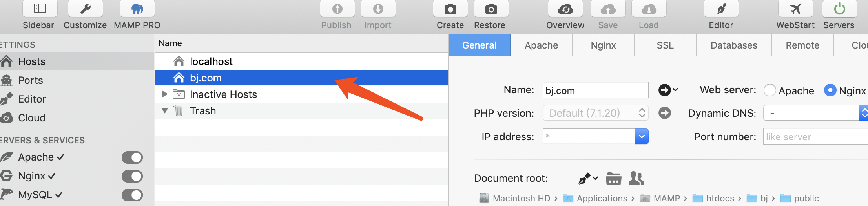Open the Customize wrench tool
This screenshot has width=868, height=206.
(x=86, y=8)
